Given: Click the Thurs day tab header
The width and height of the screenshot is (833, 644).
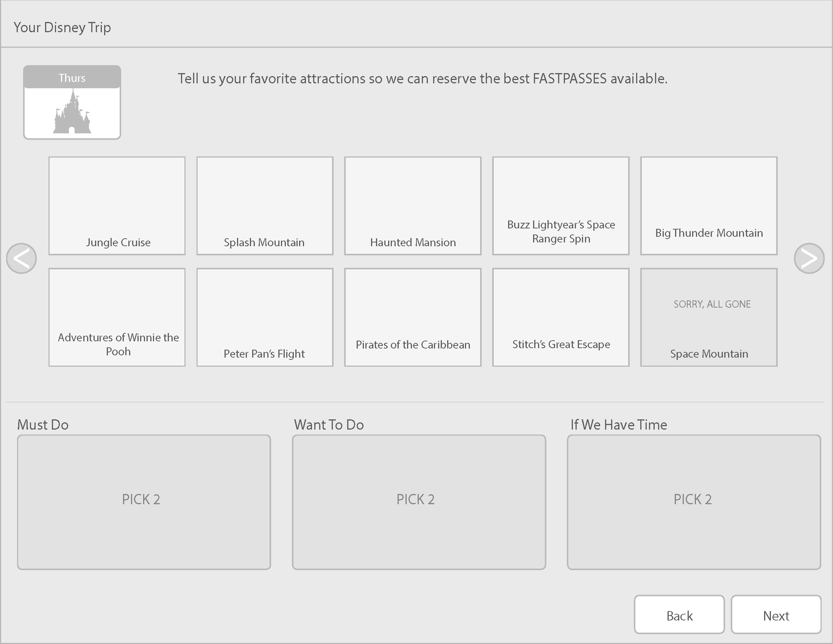Looking at the screenshot, I should tap(72, 78).
